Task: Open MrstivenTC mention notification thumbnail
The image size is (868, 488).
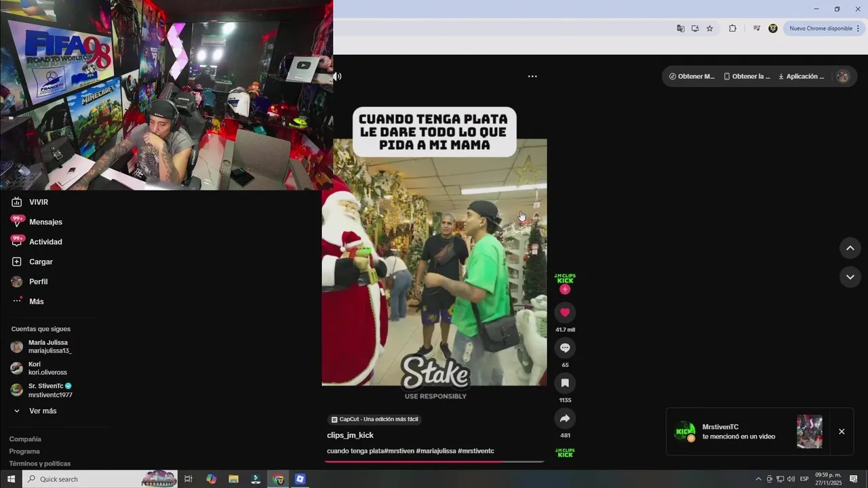Action: click(810, 432)
